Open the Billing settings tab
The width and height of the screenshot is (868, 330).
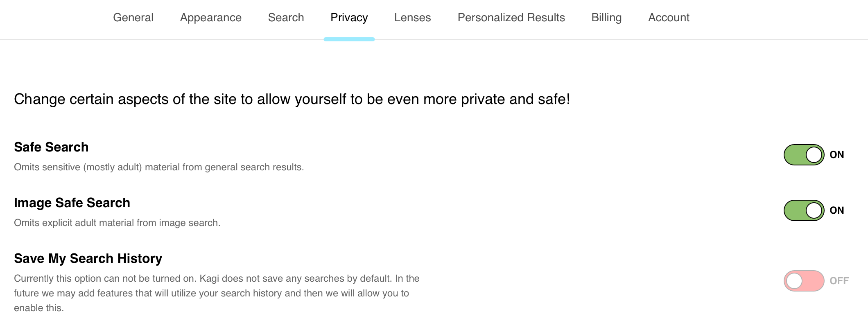point(606,18)
